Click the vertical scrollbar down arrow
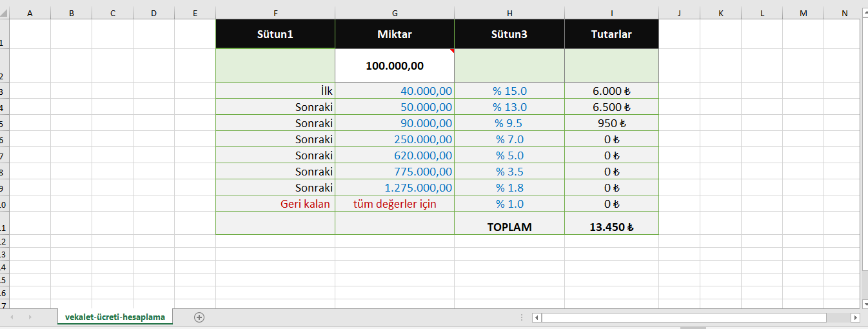This screenshot has width=868, height=329. 864,303
